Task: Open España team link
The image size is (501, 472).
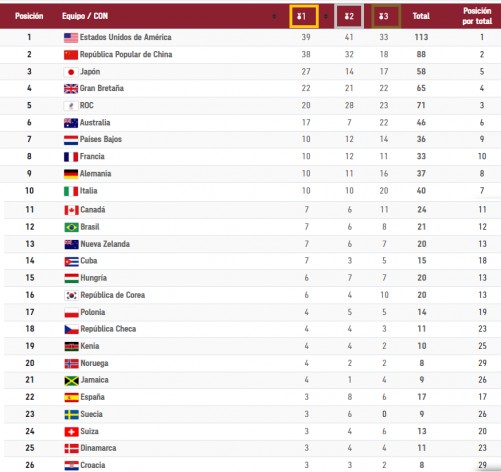Action: [93, 397]
